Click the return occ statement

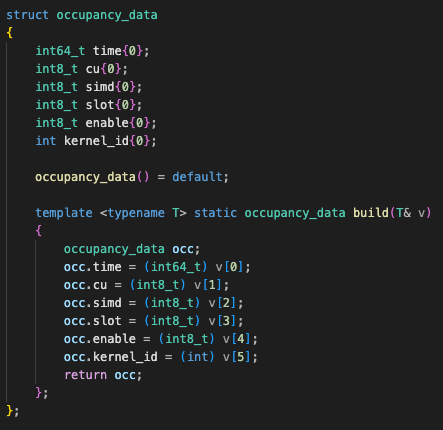[x=103, y=375]
